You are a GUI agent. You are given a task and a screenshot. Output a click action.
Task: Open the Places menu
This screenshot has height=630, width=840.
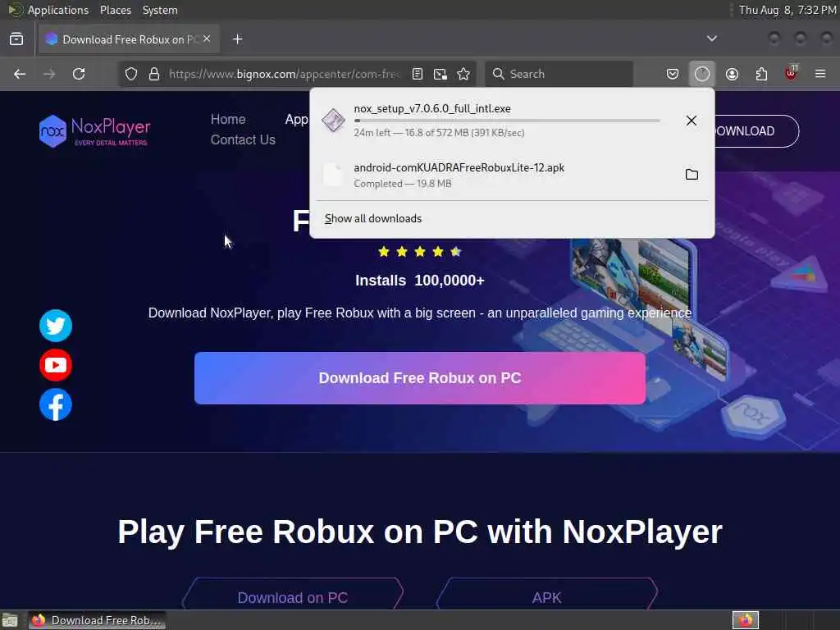[115, 10]
